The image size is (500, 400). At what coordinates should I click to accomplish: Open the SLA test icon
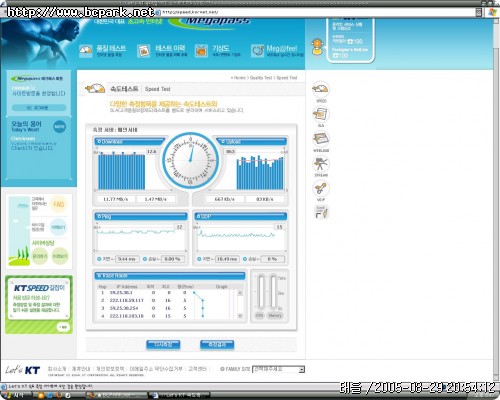click(x=321, y=114)
